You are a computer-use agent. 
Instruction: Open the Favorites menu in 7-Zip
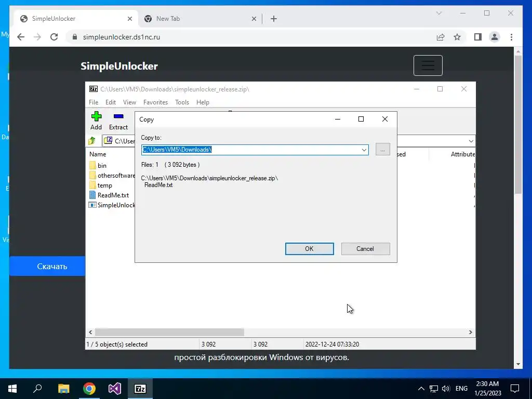[155, 102]
